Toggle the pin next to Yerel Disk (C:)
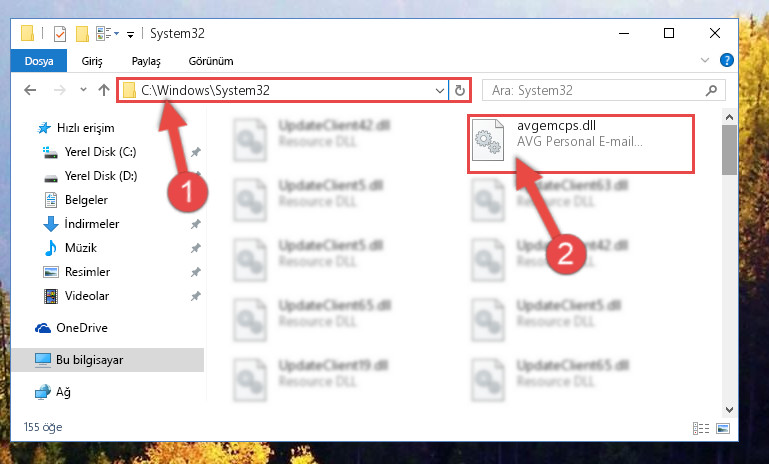Image resolution: width=769 pixels, height=464 pixels. click(195, 152)
